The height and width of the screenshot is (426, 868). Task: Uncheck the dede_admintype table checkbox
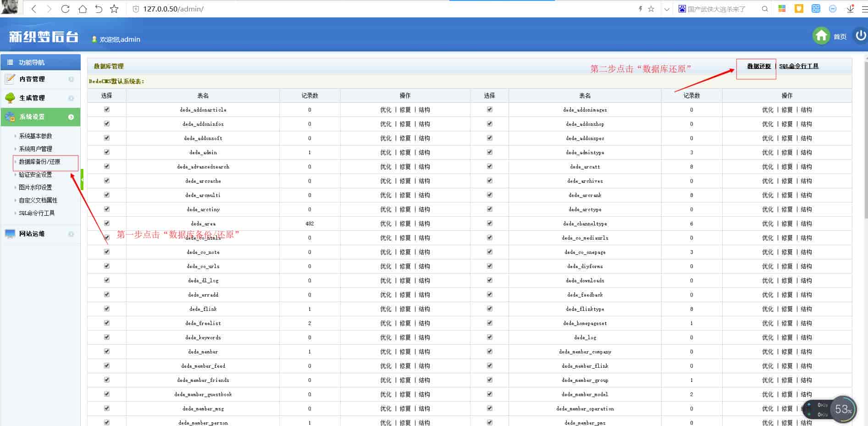point(489,152)
